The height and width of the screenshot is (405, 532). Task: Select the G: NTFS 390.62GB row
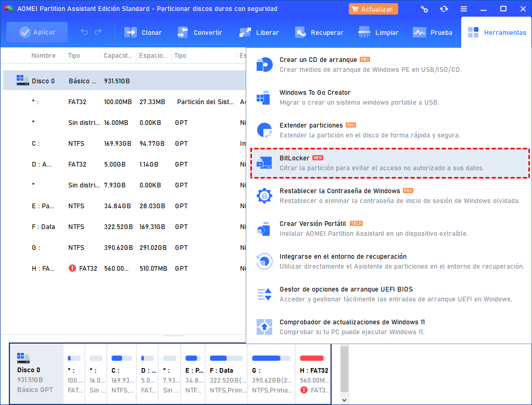point(124,248)
